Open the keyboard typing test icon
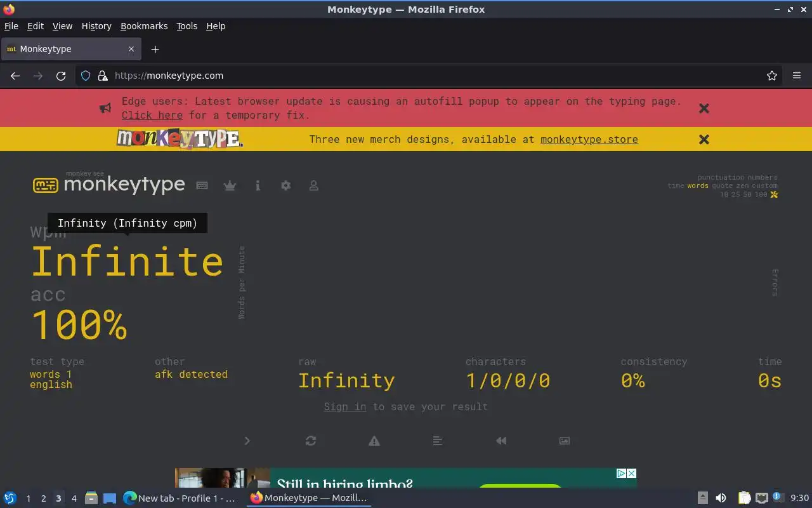 pyautogui.click(x=202, y=185)
